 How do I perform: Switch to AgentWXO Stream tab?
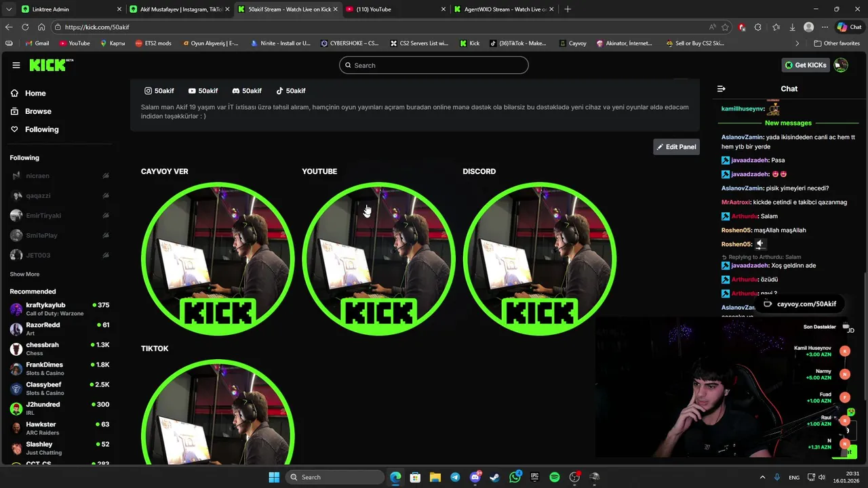tap(505, 9)
